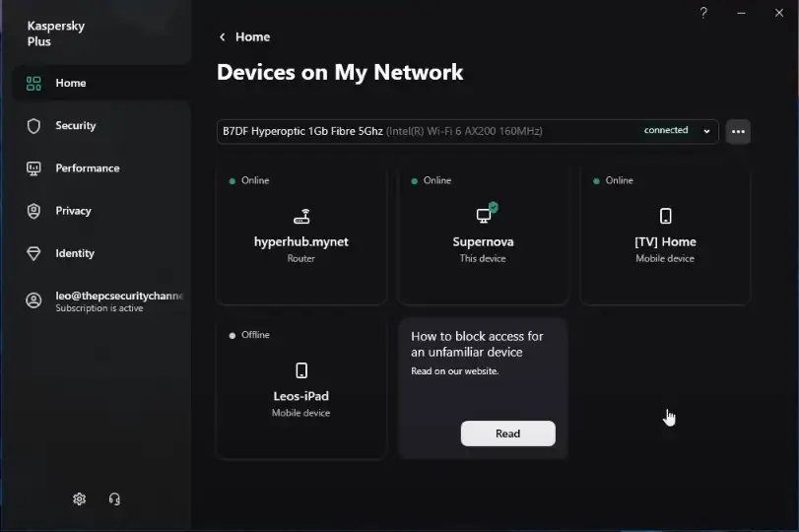
Task: Open support via the headset icon
Action: (114, 499)
